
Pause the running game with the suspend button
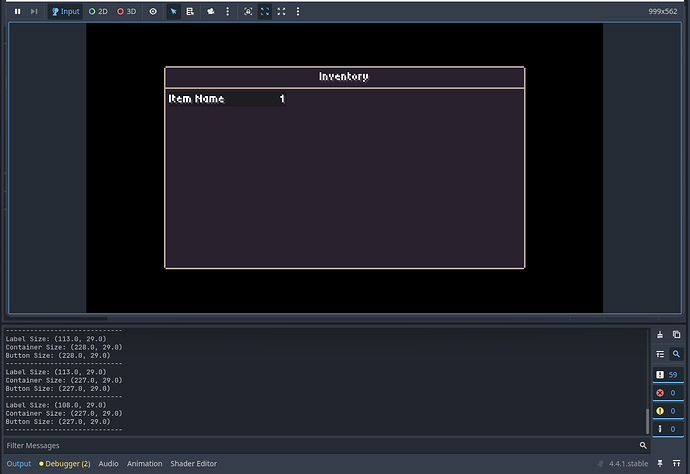point(17,11)
